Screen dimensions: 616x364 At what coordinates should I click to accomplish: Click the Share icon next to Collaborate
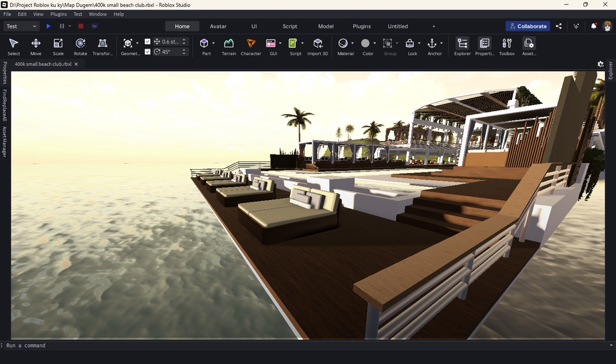pyautogui.click(x=559, y=26)
